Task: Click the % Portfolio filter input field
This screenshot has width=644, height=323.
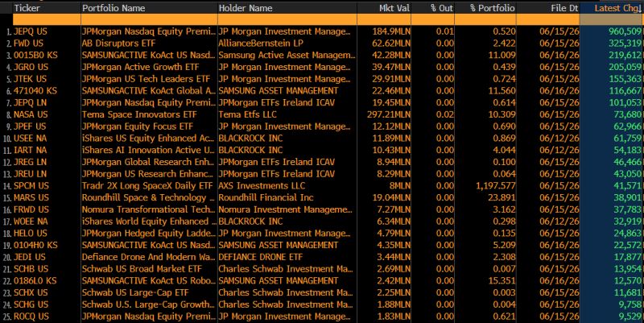Action: 485,19
